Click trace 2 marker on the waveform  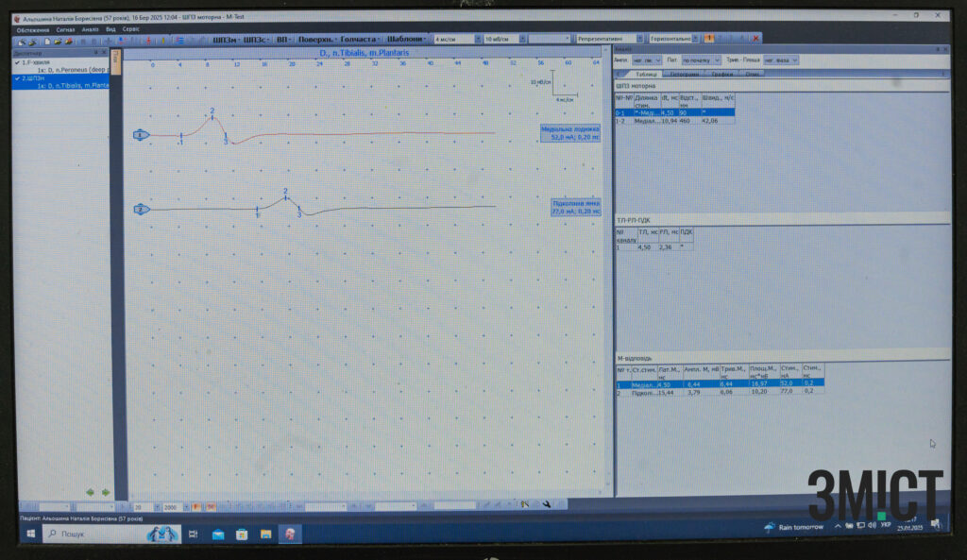(141, 209)
